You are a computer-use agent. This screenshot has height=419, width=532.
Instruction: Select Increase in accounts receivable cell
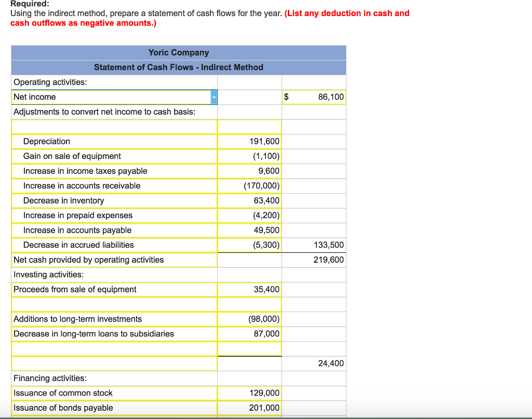pyautogui.click(x=114, y=186)
